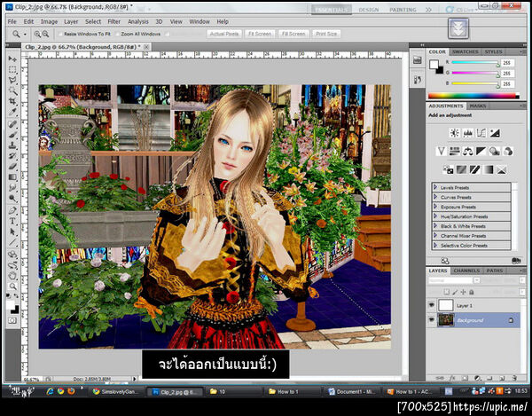
Task: Expand Curves Presets
Action: [435, 197]
